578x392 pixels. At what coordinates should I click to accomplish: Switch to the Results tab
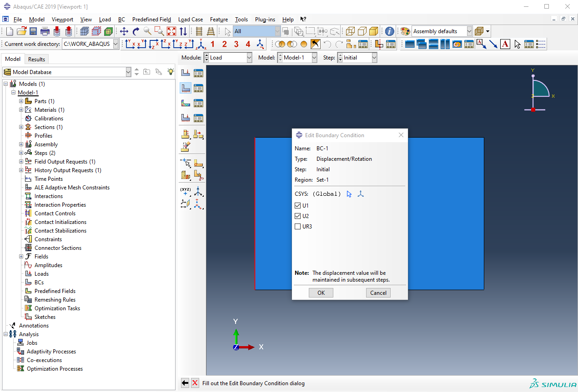(x=36, y=59)
